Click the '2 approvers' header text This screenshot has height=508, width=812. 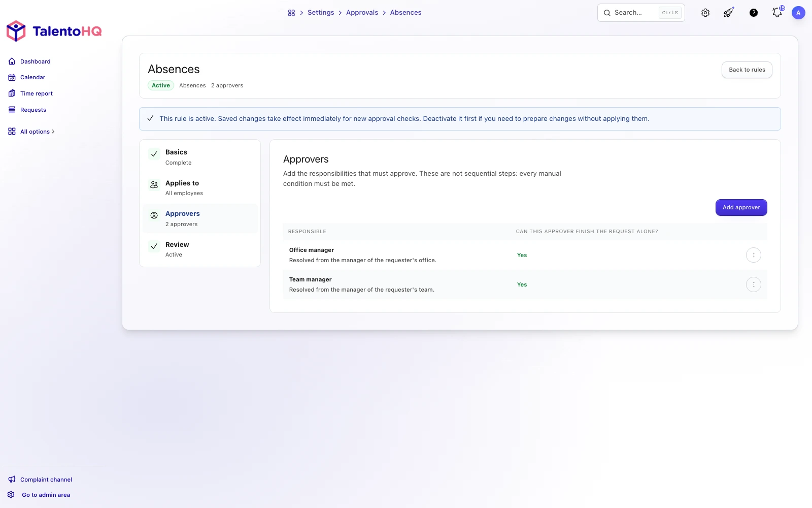(227, 85)
